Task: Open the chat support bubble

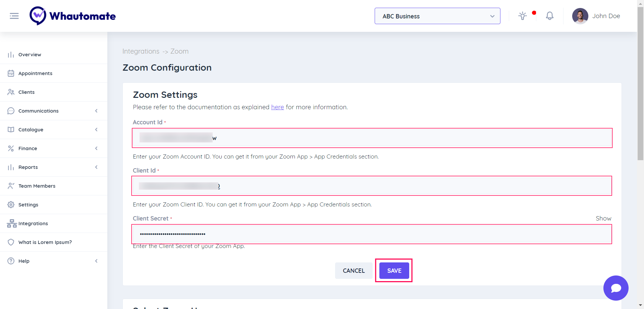Action: pos(615,288)
